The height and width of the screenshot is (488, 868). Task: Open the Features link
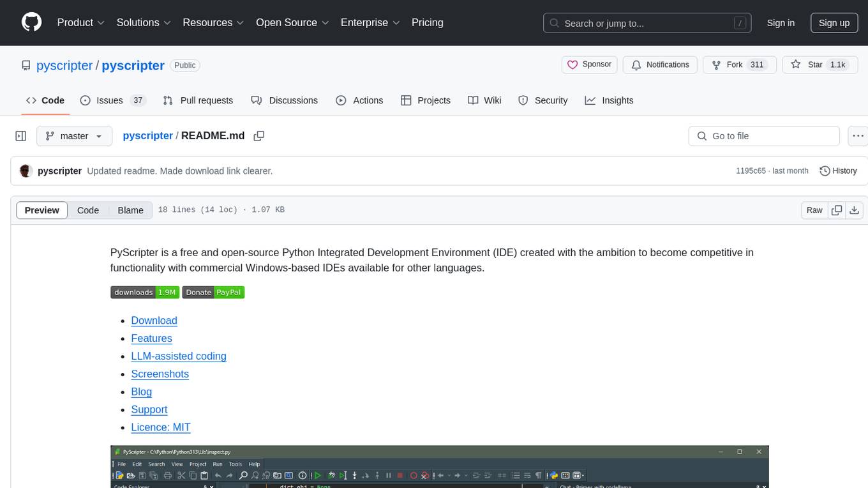click(x=151, y=339)
